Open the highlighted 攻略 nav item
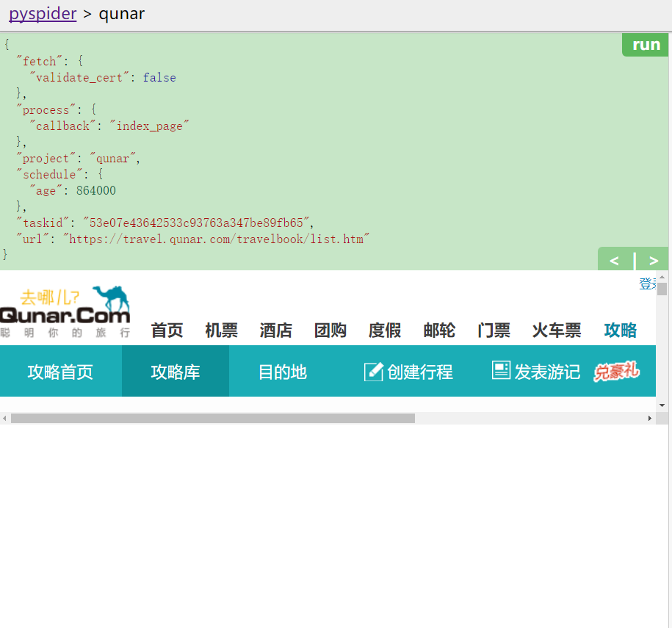 620,331
